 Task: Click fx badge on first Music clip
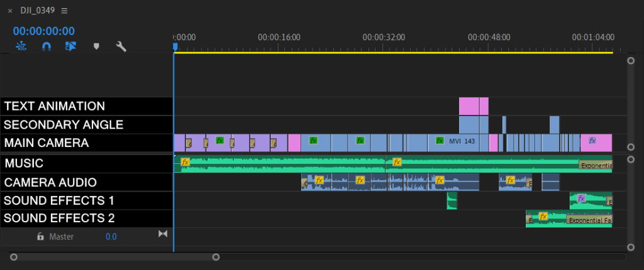point(185,162)
